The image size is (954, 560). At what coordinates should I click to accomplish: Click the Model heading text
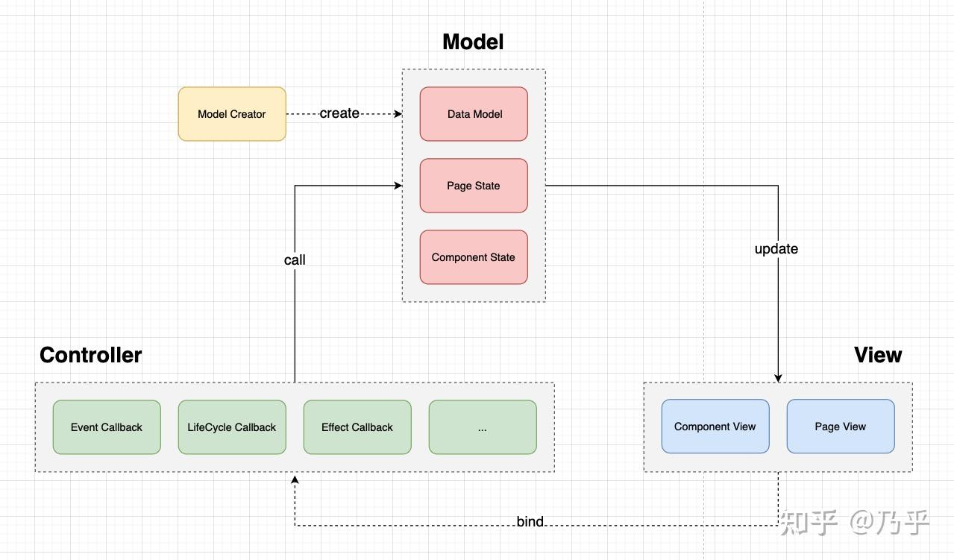473,42
